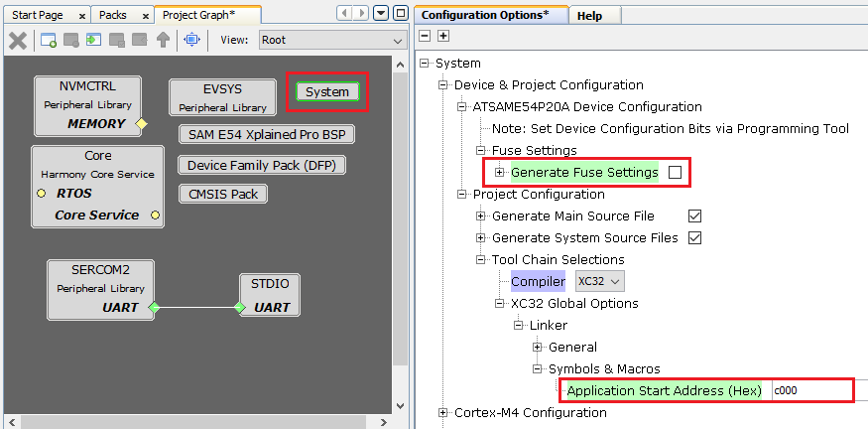The width and height of the screenshot is (868, 431).
Task: Uncheck Generate Main Source File
Action: (694, 216)
